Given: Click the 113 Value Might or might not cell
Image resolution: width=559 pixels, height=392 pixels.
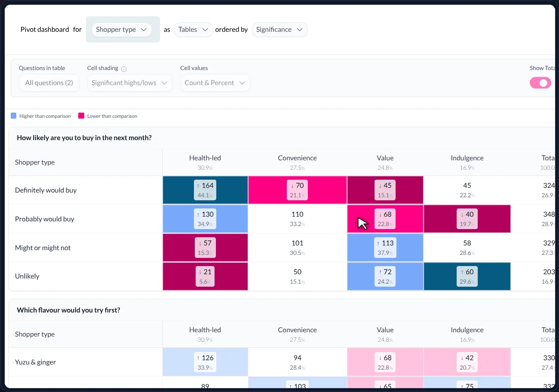Looking at the screenshot, I should 385,248.
